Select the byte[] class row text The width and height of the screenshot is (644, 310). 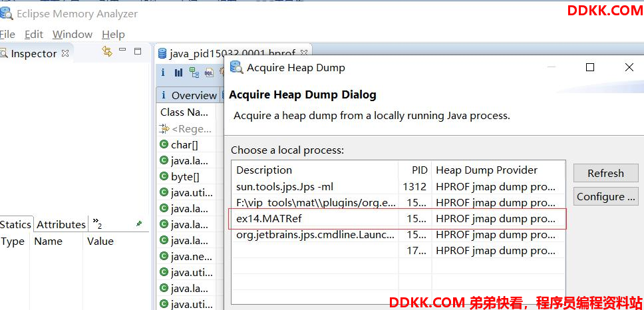pos(185,177)
